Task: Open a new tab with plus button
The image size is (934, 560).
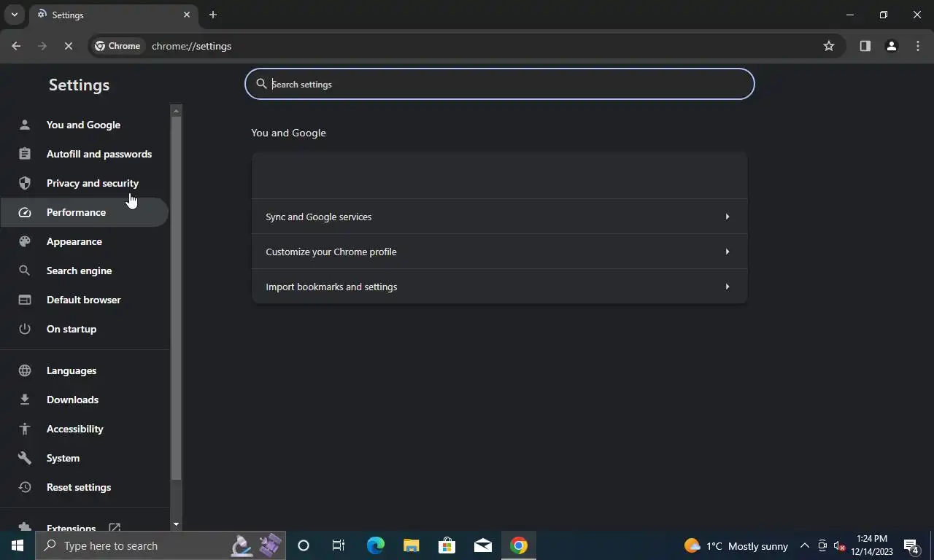Action: (212, 15)
